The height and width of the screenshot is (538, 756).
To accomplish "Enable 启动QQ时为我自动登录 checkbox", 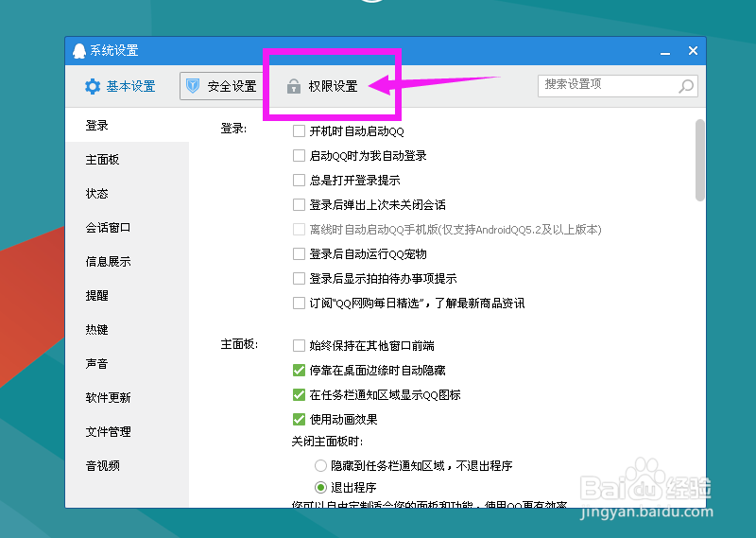I will click(299, 155).
